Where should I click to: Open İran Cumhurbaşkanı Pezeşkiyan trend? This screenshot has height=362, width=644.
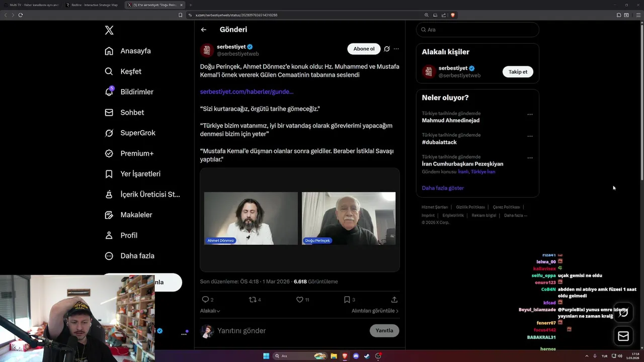[x=462, y=164]
